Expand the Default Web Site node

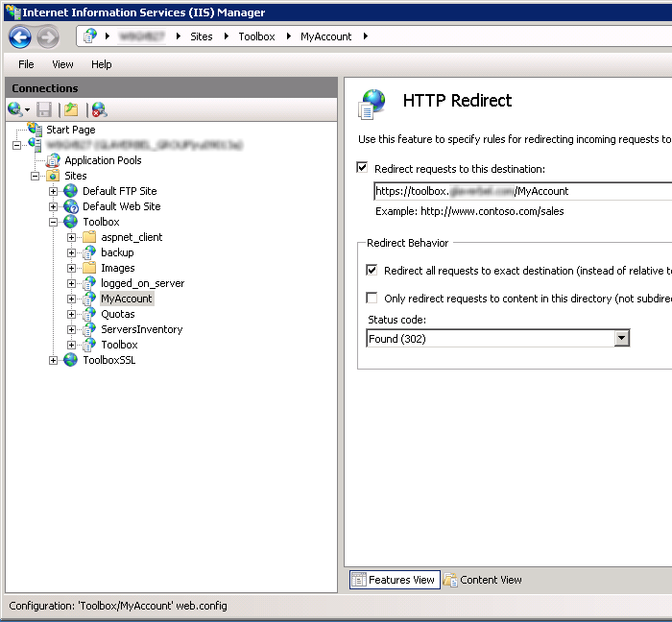[54, 206]
